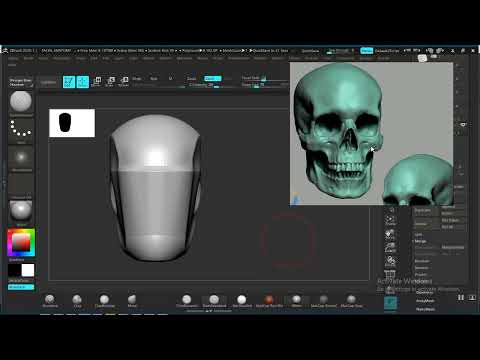Viewport: 480px width, 360px height.
Task: Click Delete in the SubTool panel
Action: 426,224
